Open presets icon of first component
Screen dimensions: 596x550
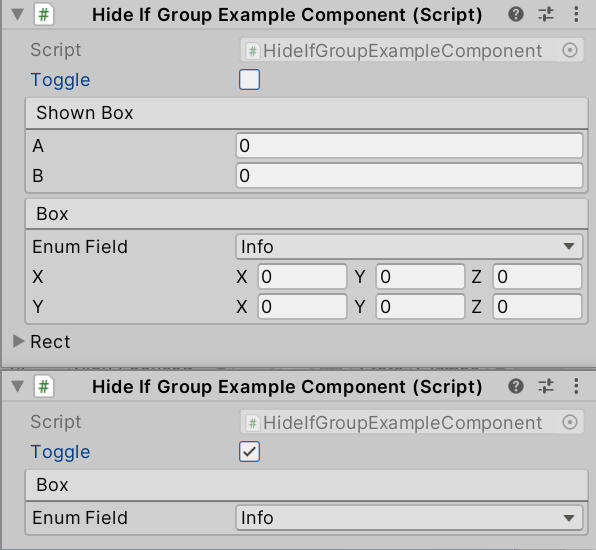click(546, 15)
